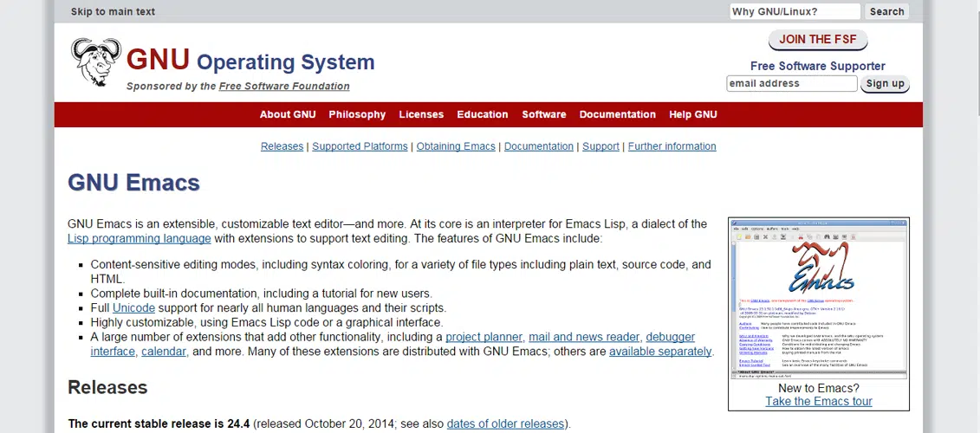Select Help GNU in the navigation bar
Viewport: 980px width, 433px height.
(x=693, y=114)
